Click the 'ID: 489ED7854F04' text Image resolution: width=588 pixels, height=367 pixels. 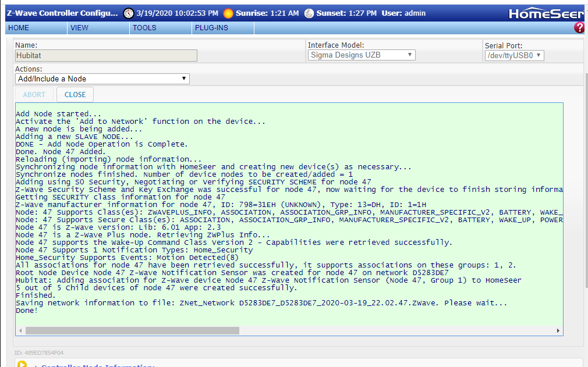click(x=39, y=353)
